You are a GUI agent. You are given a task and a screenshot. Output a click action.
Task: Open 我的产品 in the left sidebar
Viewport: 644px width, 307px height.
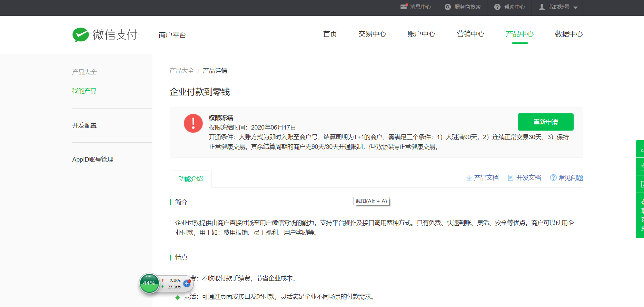point(84,91)
